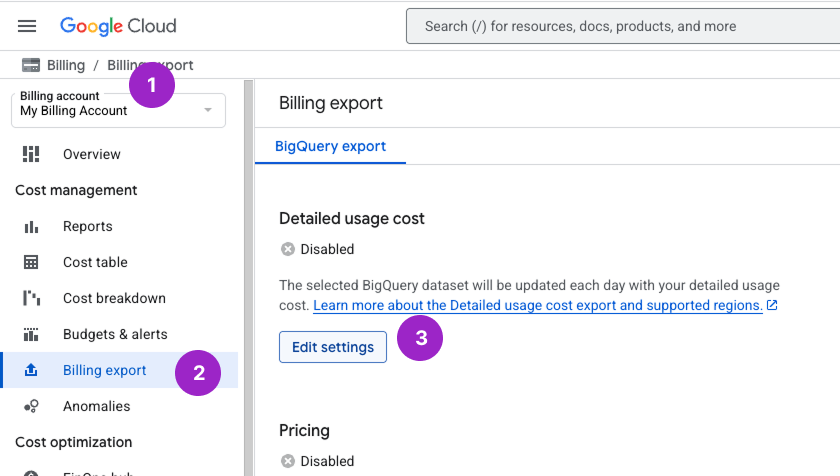Click the search bar for resources and docs
Image resolution: width=840 pixels, height=476 pixels.
coord(623,26)
